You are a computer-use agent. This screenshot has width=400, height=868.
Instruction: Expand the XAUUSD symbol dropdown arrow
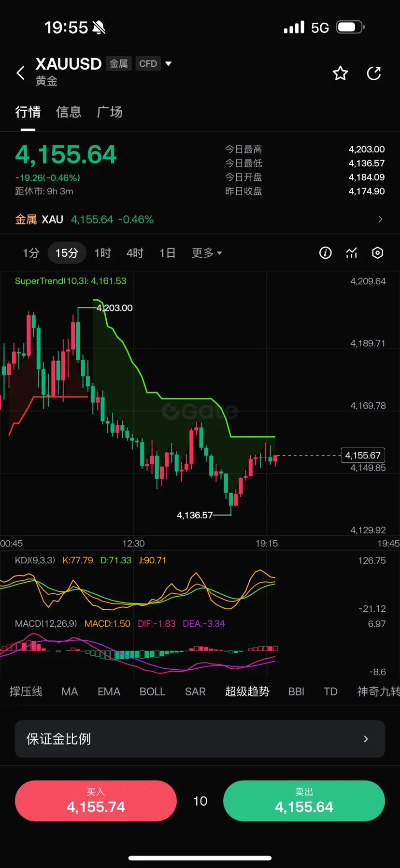[169, 63]
